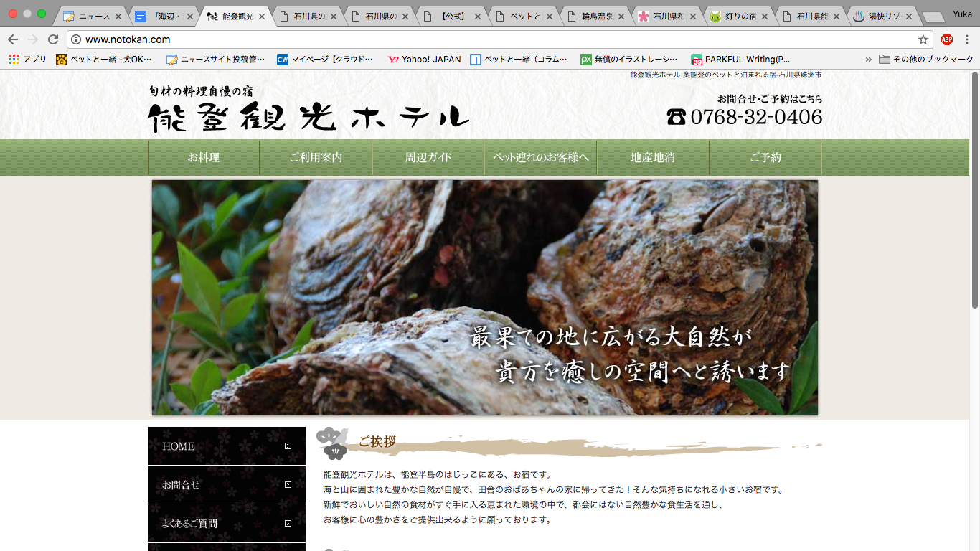This screenshot has height=551, width=980.
Task: Open the 無償のイラストレーシ bookmark
Action: click(x=629, y=60)
